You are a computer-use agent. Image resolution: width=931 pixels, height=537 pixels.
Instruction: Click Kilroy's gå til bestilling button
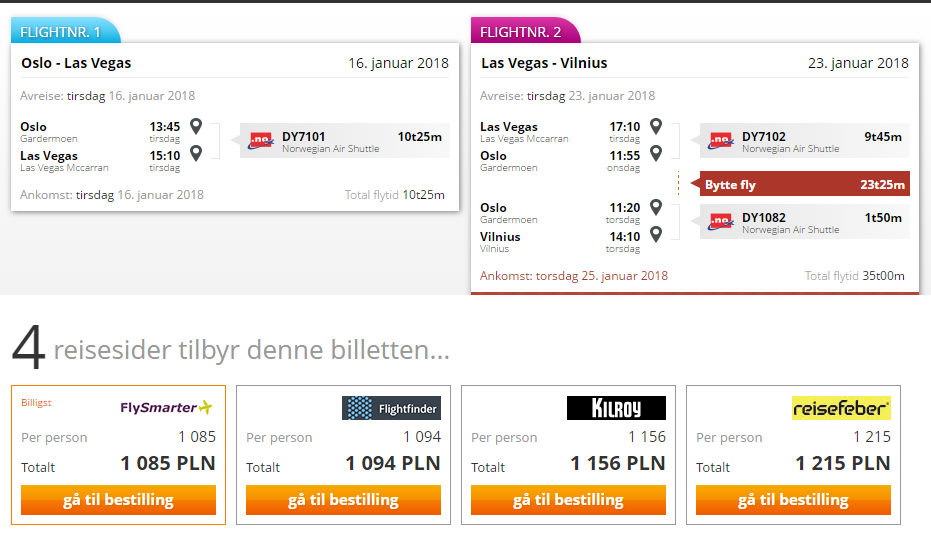[568, 500]
